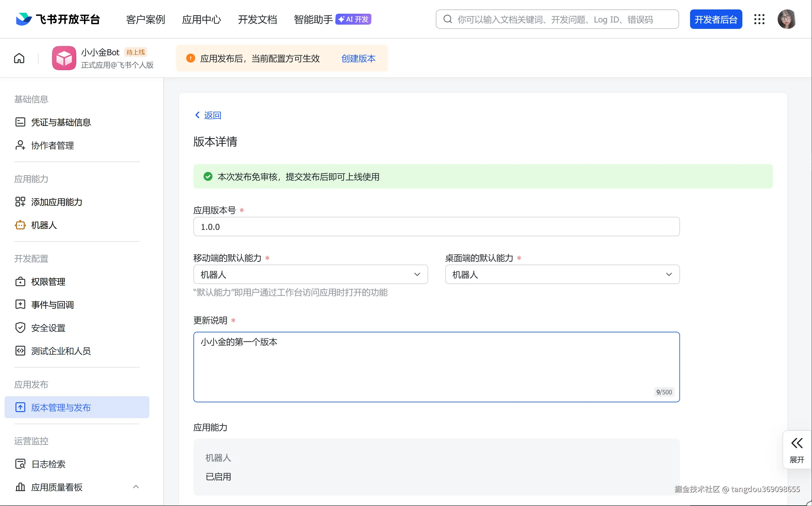Click the home icon in breadcrumb
812x506 pixels.
[x=19, y=58]
